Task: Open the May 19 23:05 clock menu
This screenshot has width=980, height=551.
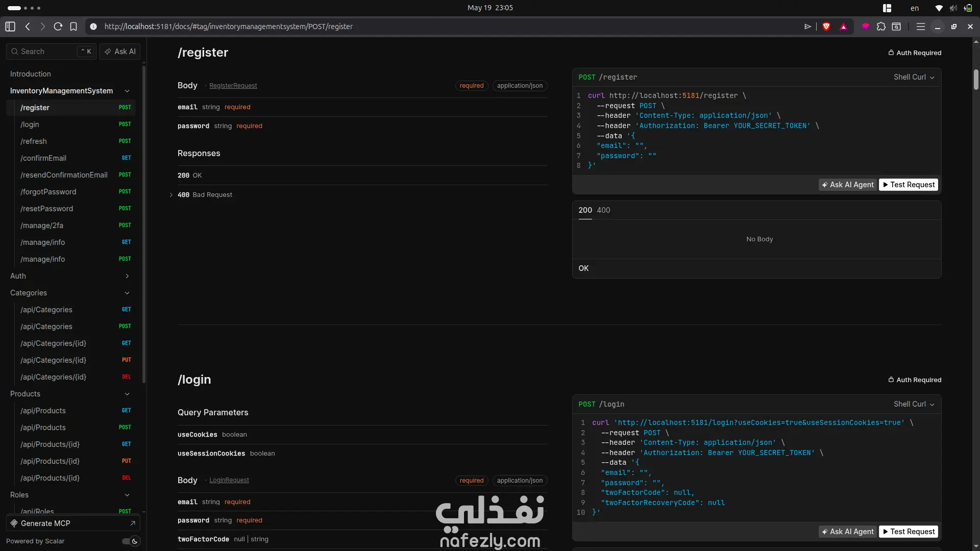Action: click(x=490, y=8)
